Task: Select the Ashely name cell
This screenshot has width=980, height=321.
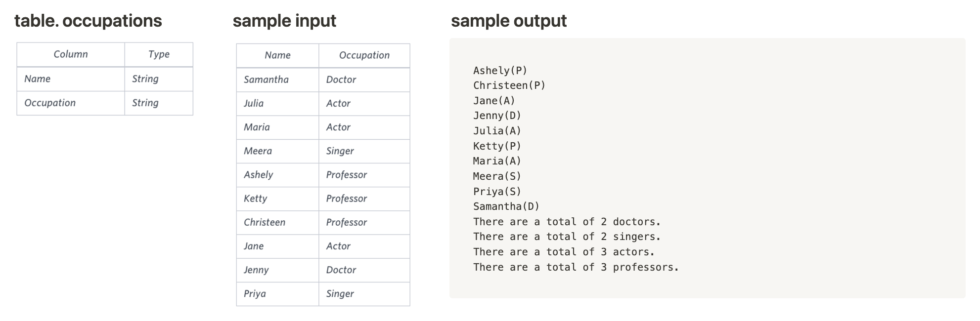Action: pos(258,175)
